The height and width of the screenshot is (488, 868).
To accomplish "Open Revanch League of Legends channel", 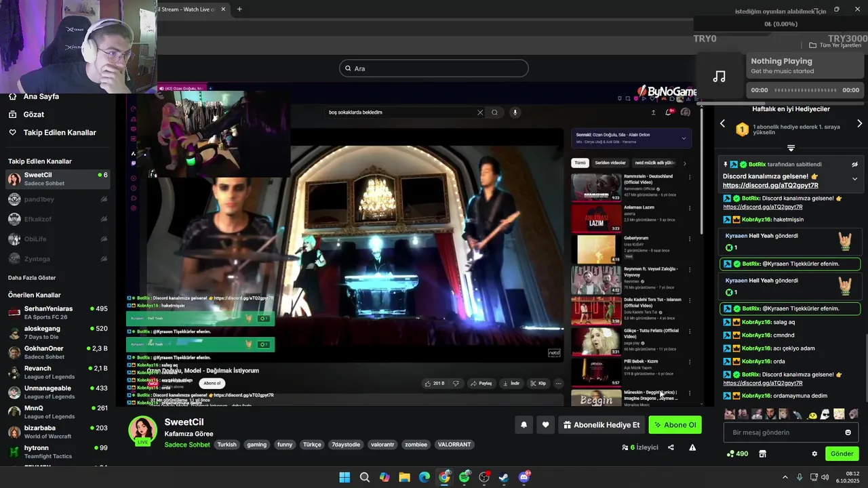I will coord(57,372).
